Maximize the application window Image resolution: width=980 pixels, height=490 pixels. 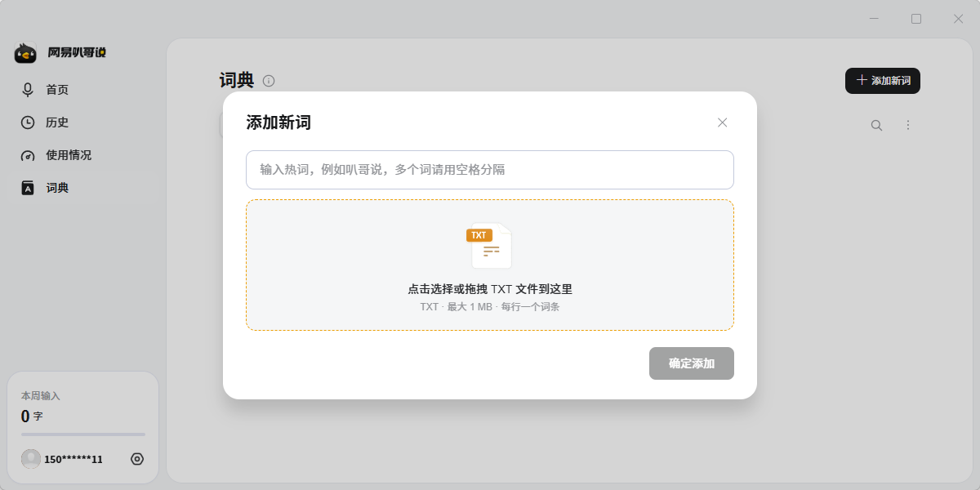(x=916, y=18)
